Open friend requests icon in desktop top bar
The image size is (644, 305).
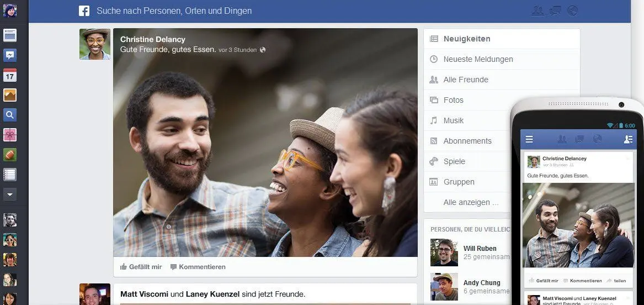[x=537, y=11]
